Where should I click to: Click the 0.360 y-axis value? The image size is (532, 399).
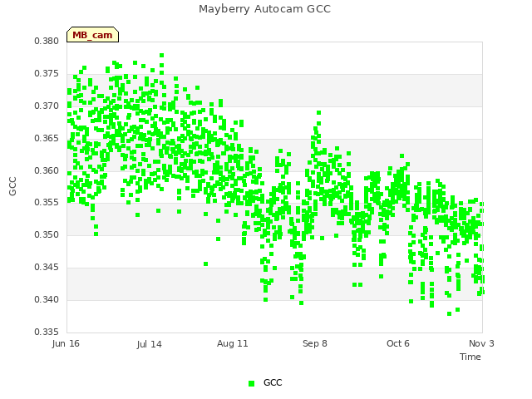(x=47, y=170)
